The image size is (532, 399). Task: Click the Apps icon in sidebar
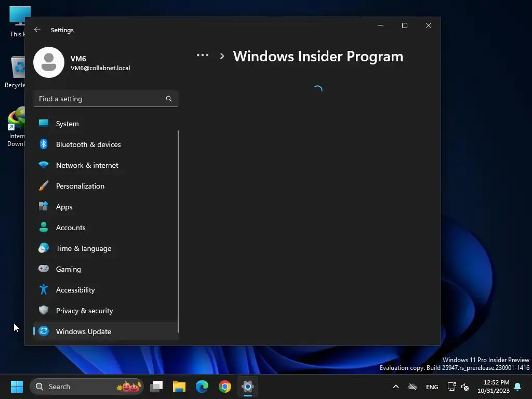click(x=44, y=206)
